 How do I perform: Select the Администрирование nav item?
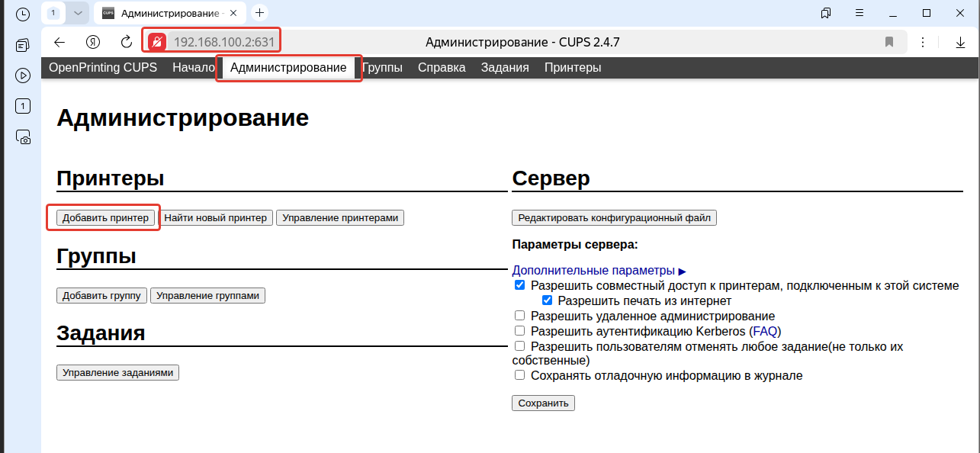[x=288, y=68]
